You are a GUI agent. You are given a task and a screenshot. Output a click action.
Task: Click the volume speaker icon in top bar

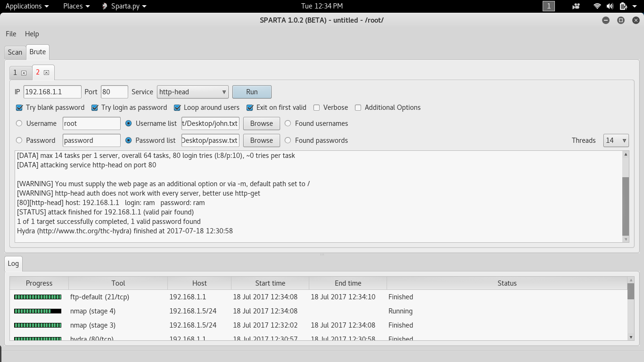coord(610,6)
